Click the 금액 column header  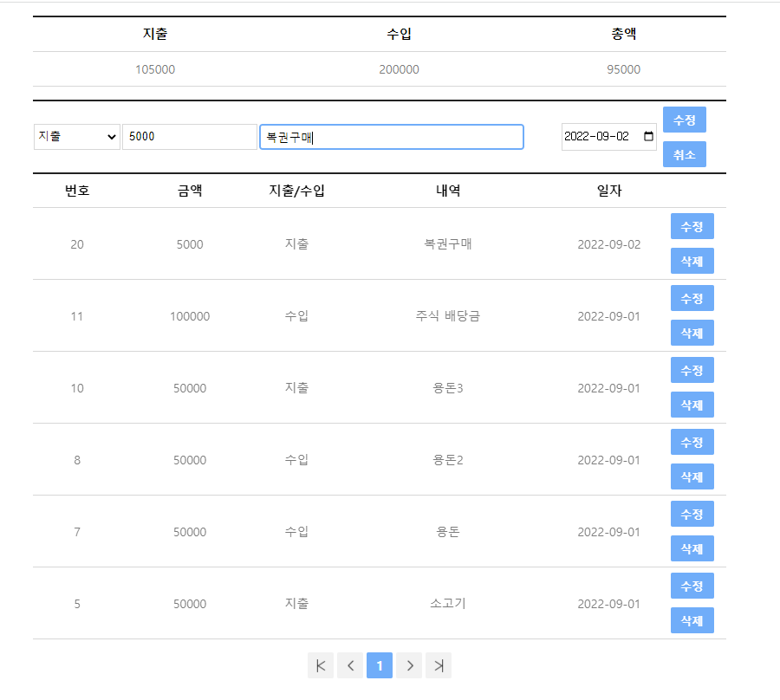[190, 191]
